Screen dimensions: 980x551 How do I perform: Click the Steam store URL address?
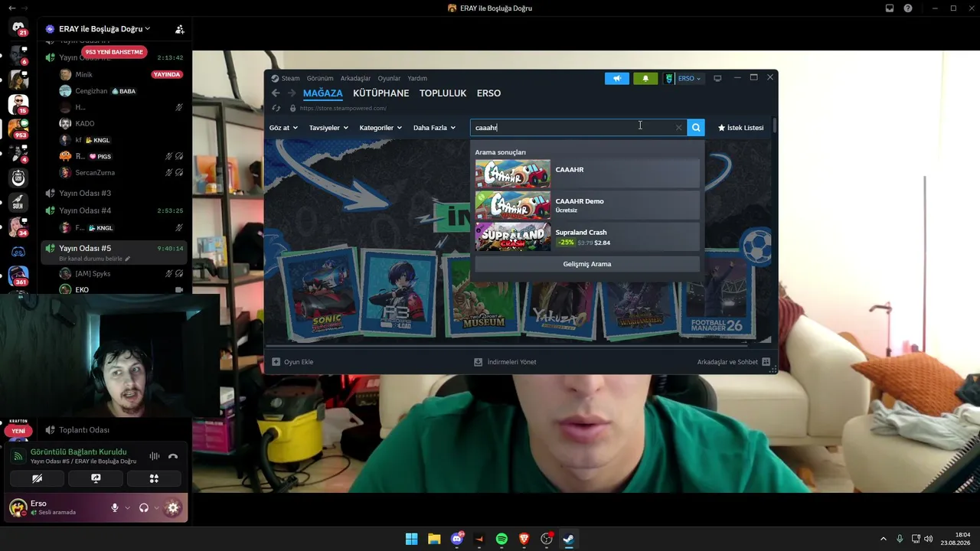tap(343, 109)
